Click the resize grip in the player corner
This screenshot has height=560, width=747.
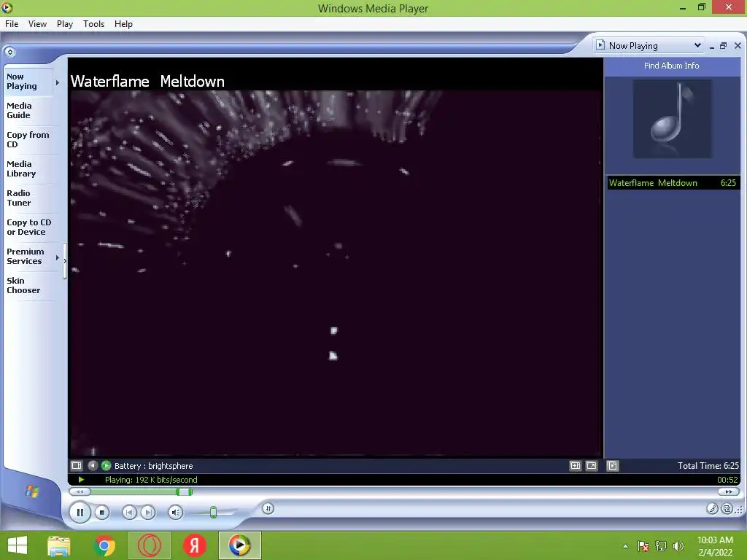tap(740, 510)
